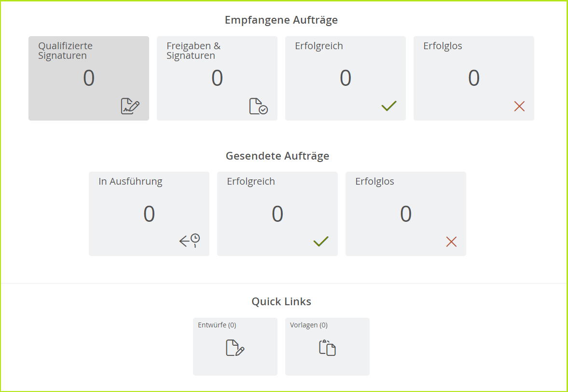Image resolution: width=568 pixels, height=392 pixels.
Task: Click the document-check icon in Freigaben & Signaturen
Action: (258, 106)
